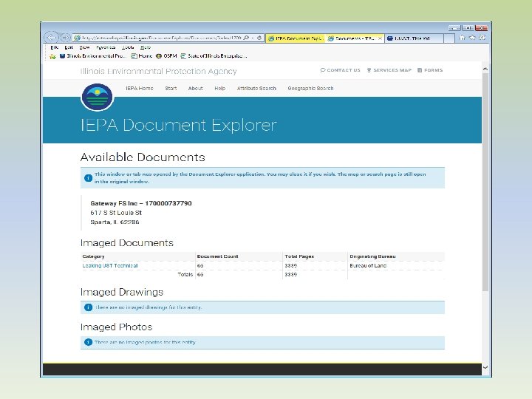532x399 pixels.
Task: Open the File menu
Action: tap(54, 47)
